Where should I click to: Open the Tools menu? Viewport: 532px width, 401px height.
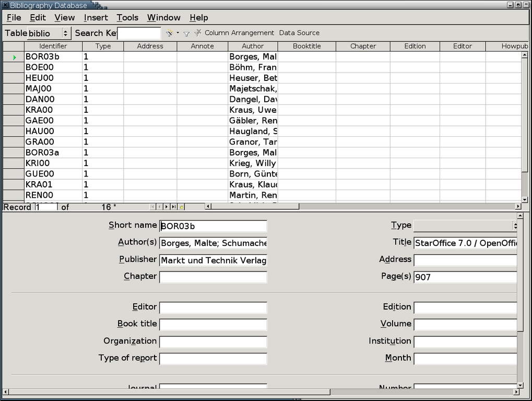click(x=127, y=18)
